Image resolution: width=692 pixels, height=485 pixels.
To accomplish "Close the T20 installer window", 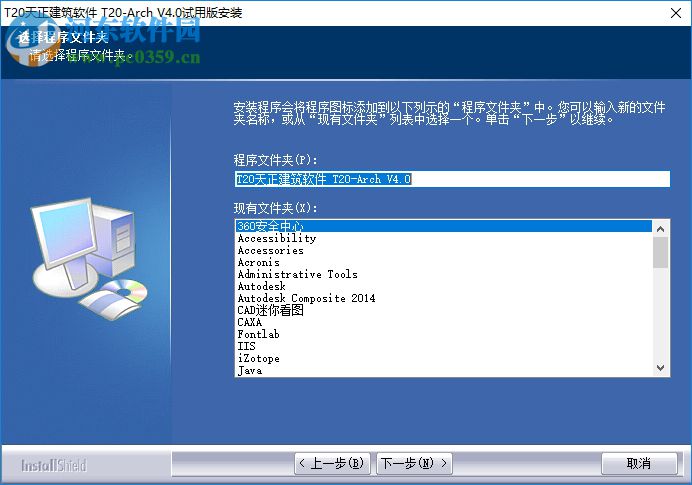I will tap(676, 13).
